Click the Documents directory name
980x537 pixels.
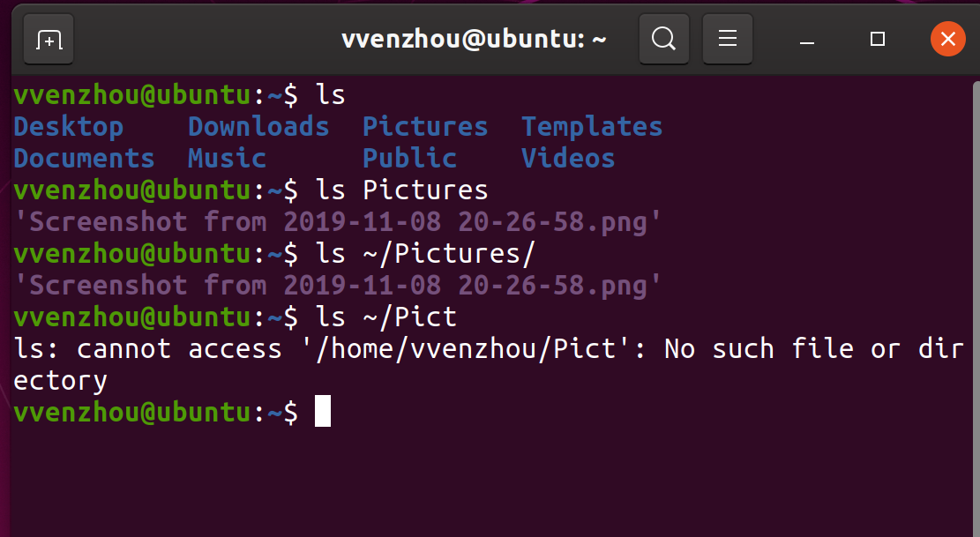click(x=85, y=159)
